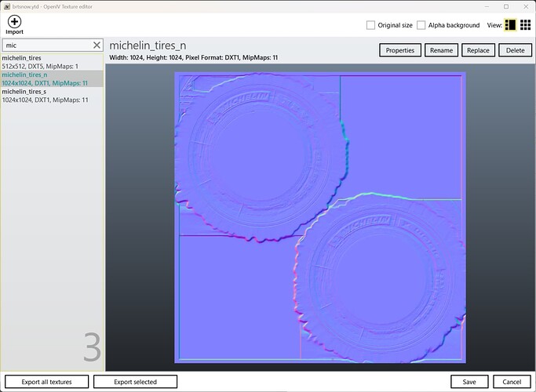Cancel and discard changes
Viewport: 536px width, 392px height.
512,382
